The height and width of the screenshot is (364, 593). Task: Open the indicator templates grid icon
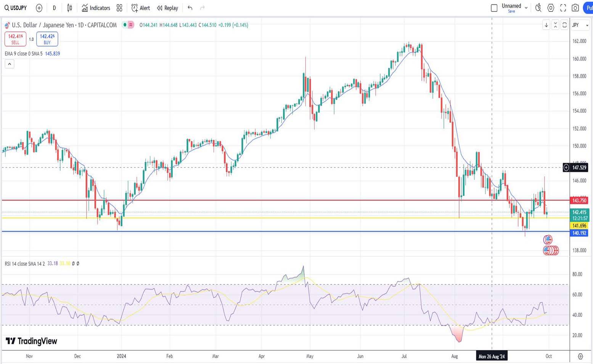point(119,8)
